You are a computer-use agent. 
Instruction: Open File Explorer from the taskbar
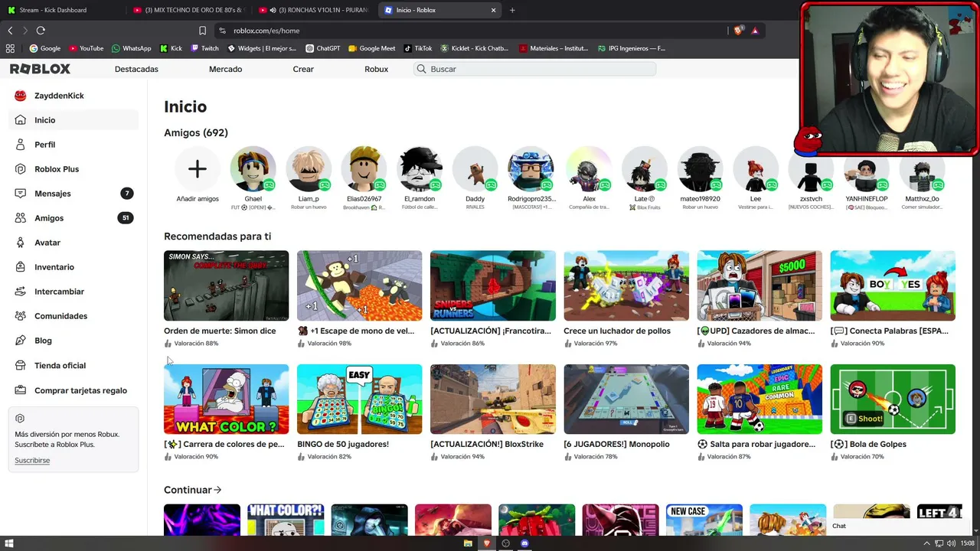pyautogui.click(x=468, y=543)
